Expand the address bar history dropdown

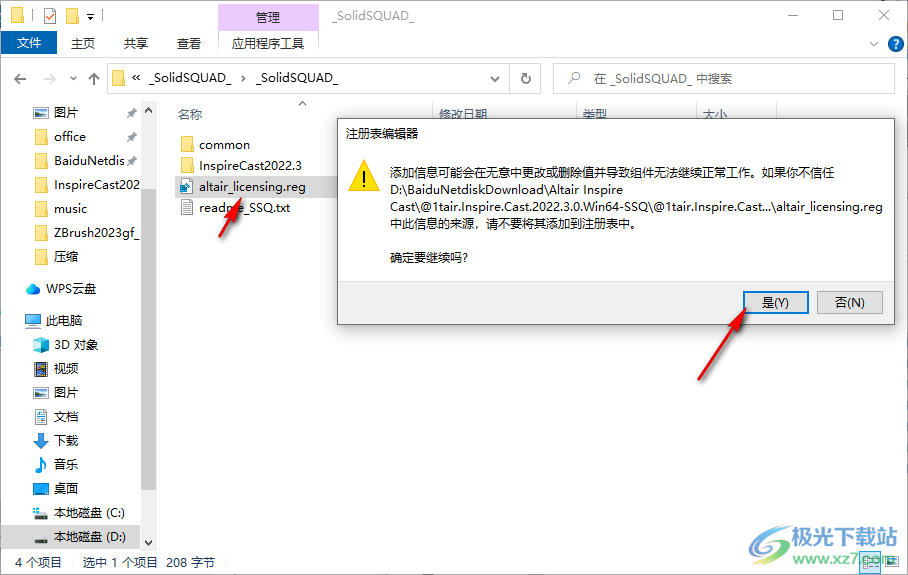pyautogui.click(x=495, y=79)
